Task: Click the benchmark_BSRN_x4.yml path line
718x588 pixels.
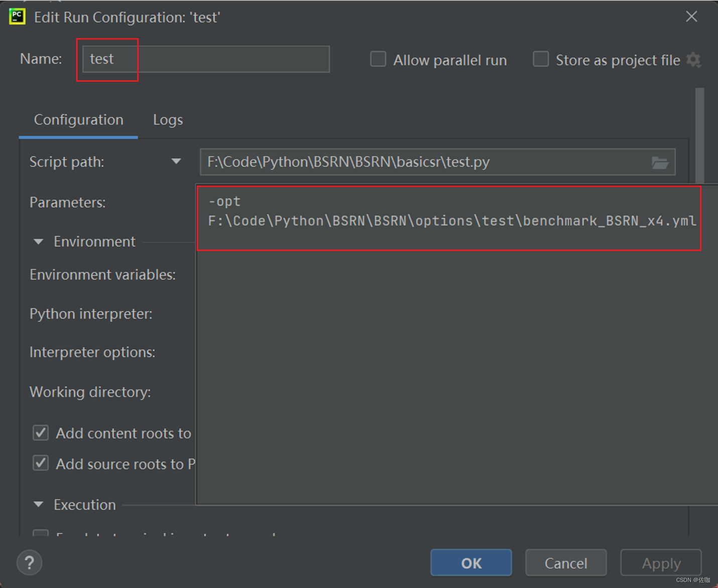Action: (x=452, y=221)
